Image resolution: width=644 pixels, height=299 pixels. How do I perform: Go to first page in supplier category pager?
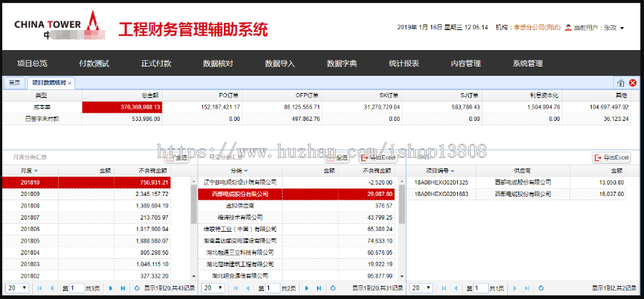click(x=236, y=288)
